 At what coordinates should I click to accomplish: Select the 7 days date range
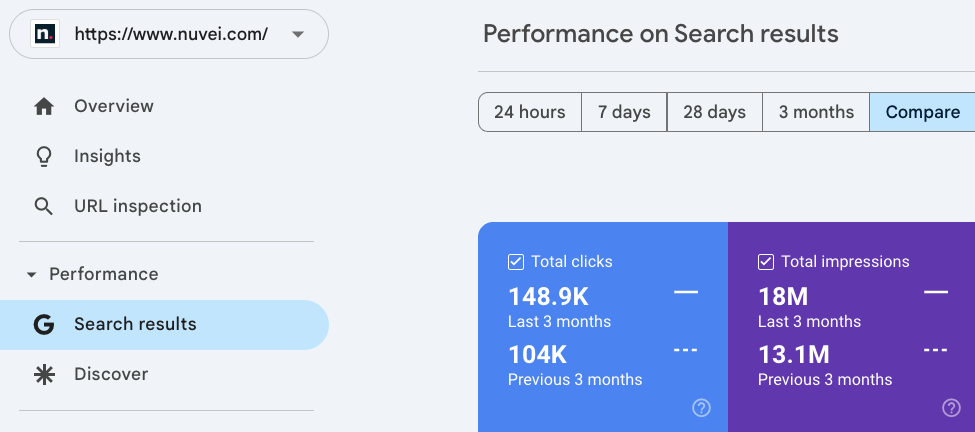[624, 112]
